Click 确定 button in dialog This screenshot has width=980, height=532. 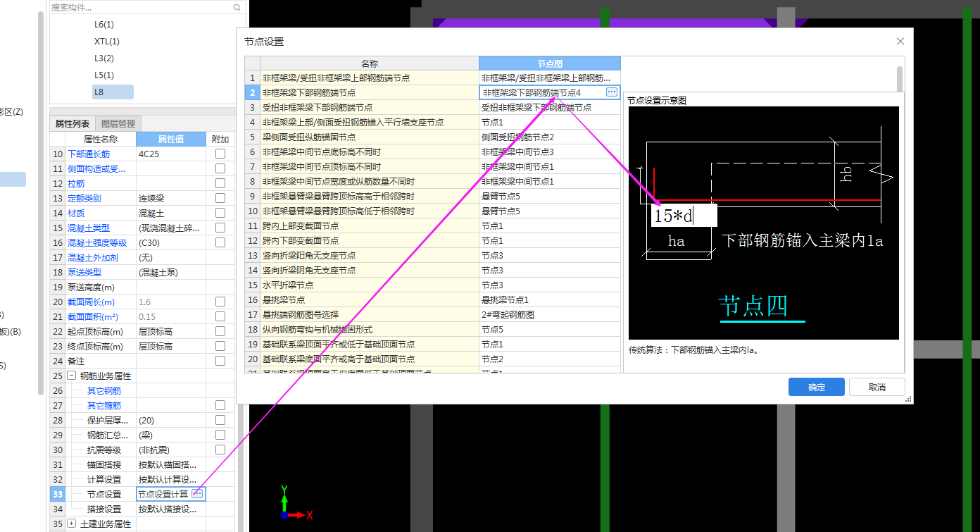coord(816,387)
